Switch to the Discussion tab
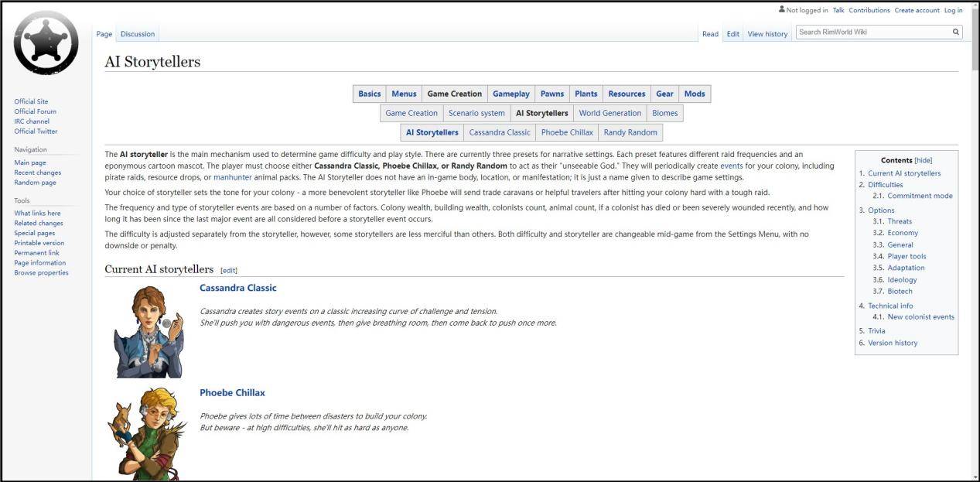 138,34
